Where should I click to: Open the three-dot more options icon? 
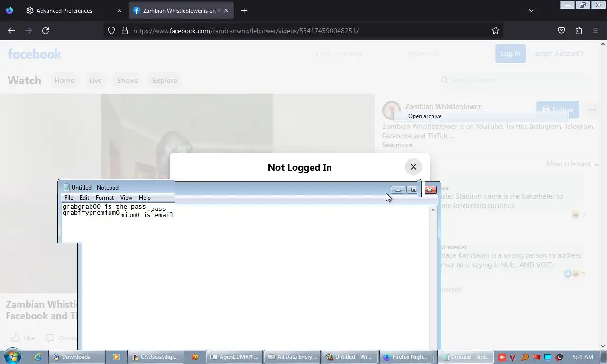click(x=591, y=109)
